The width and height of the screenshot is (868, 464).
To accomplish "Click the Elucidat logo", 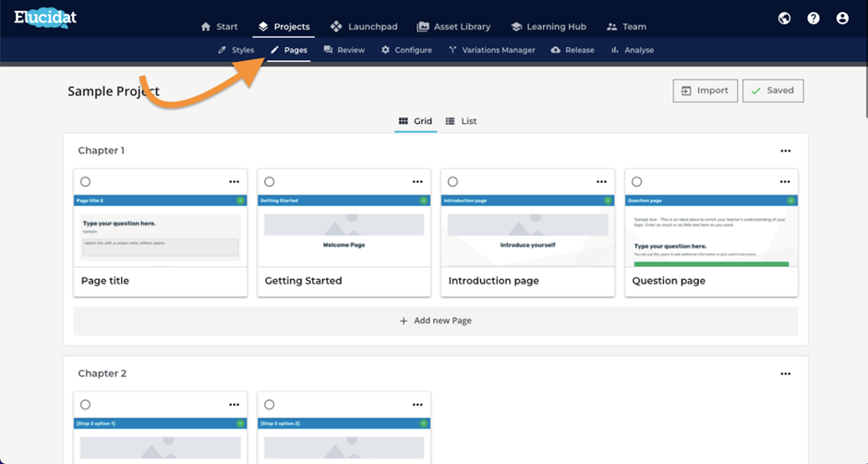I will 45,18.
